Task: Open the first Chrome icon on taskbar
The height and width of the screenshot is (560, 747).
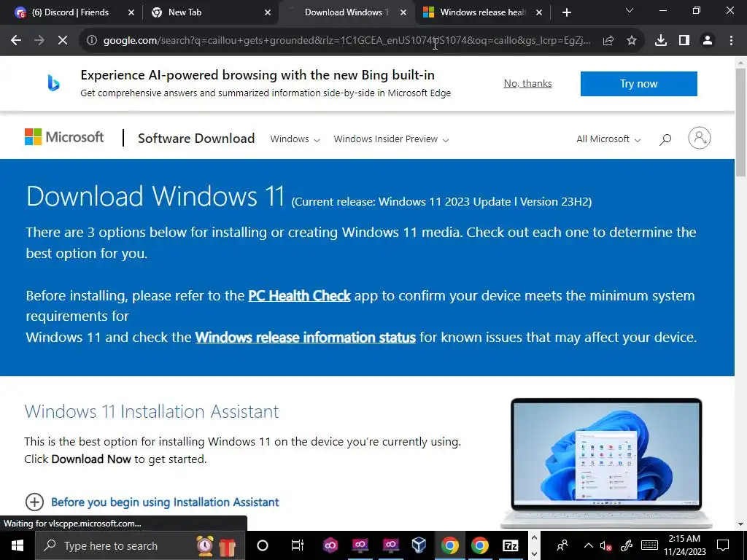Action: pyautogui.click(x=449, y=545)
